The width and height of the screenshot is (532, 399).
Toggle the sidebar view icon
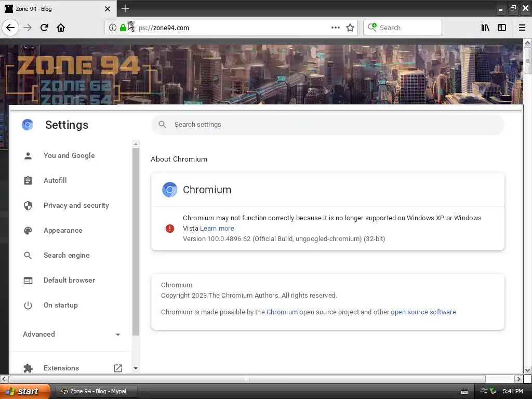tap(502, 28)
